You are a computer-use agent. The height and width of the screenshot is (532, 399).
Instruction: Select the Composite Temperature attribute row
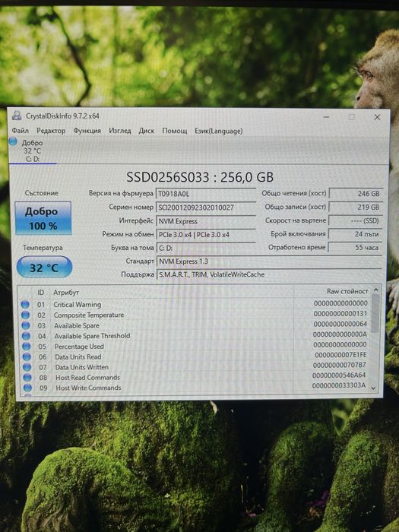[195, 315]
